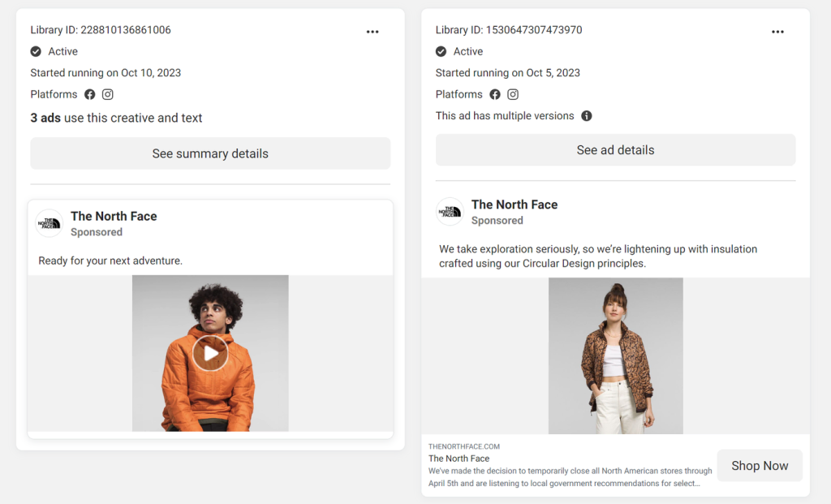Click the Instagram platform icon on the right ad
831x504 pixels.
coord(513,94)
